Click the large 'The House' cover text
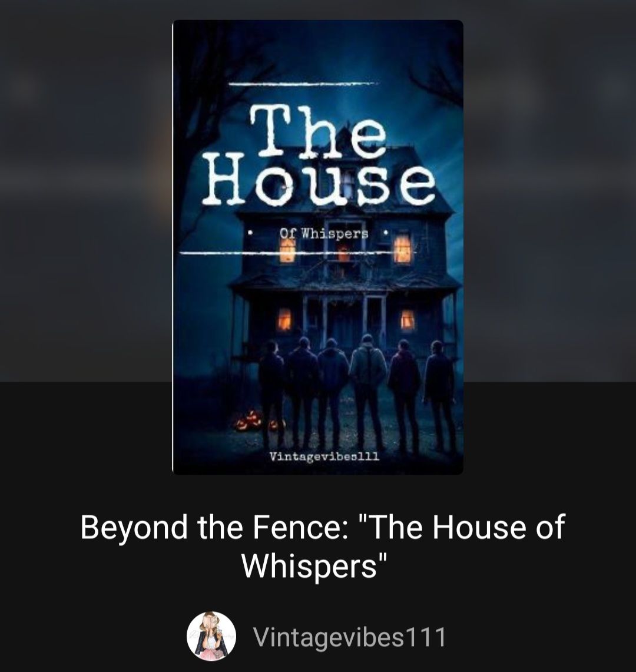 click(x=319, y=157)
